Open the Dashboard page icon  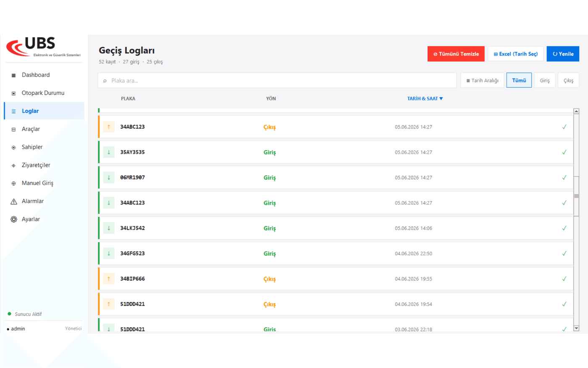13,75
